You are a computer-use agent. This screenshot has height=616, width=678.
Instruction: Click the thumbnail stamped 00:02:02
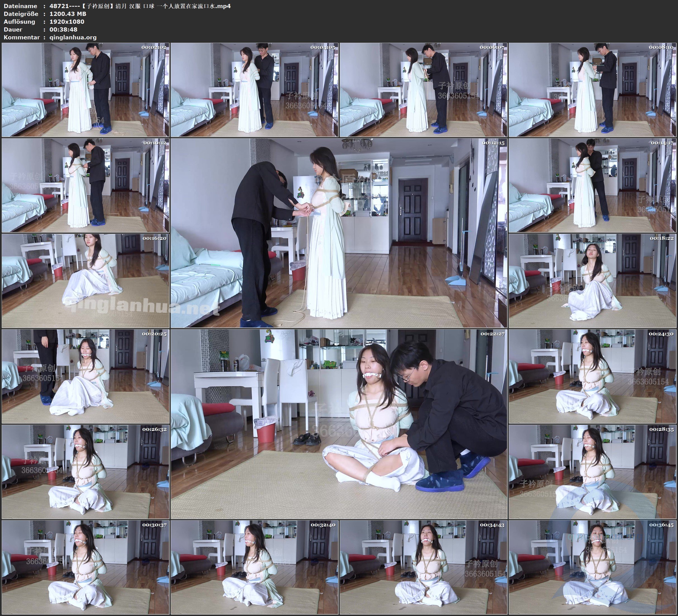[x=85, y=90]
